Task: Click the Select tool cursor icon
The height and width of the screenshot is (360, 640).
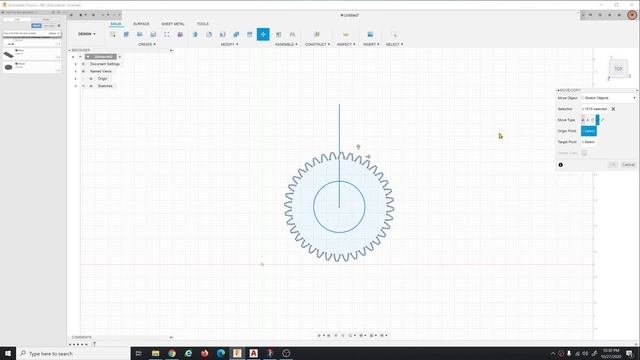Action: click(x=394, y=35)
